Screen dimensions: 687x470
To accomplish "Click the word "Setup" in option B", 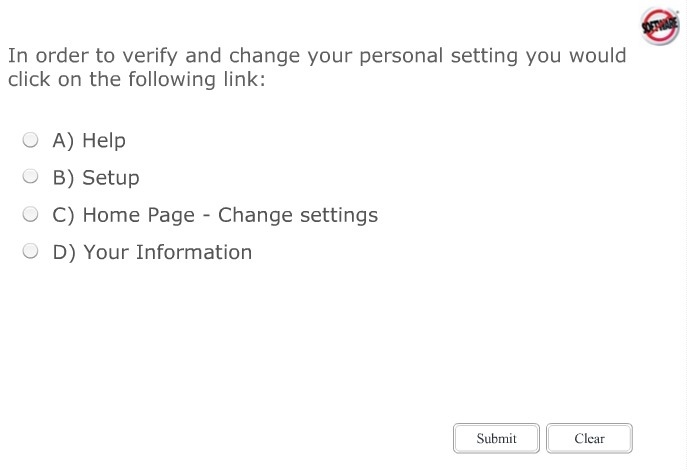I will pos(111,178).
